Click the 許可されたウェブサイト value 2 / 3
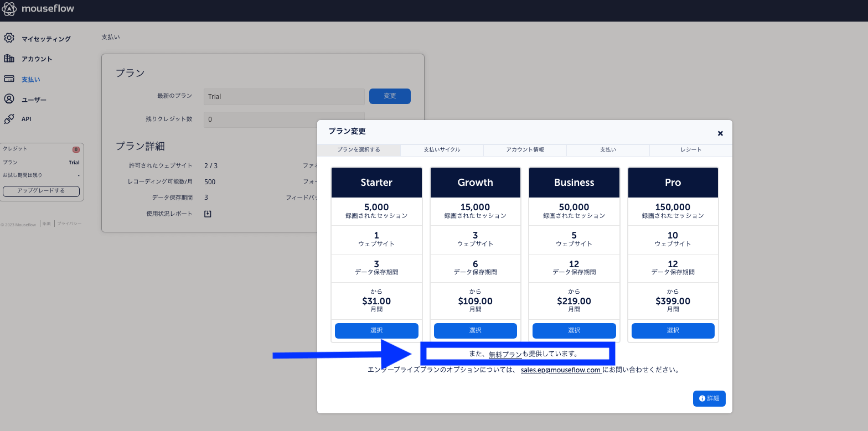 tap(210, 165)
